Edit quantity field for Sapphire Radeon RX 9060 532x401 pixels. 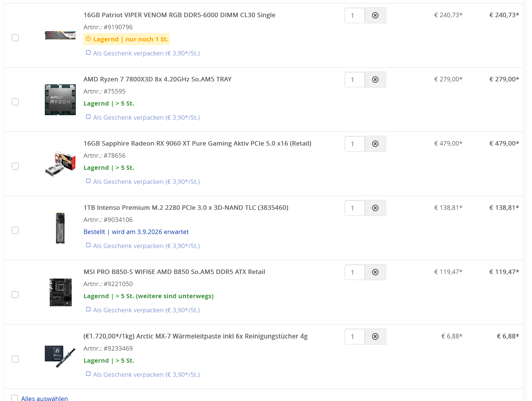tap(355, 144)
